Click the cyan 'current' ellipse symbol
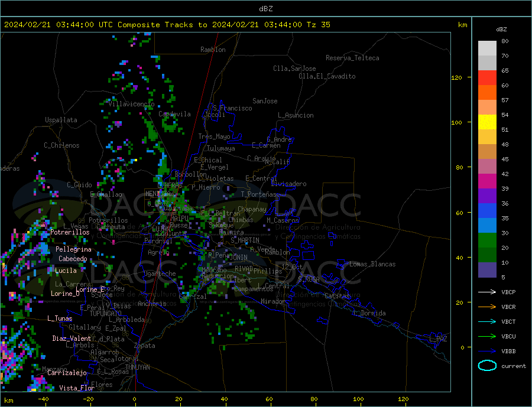 click(x=487, y=366)
